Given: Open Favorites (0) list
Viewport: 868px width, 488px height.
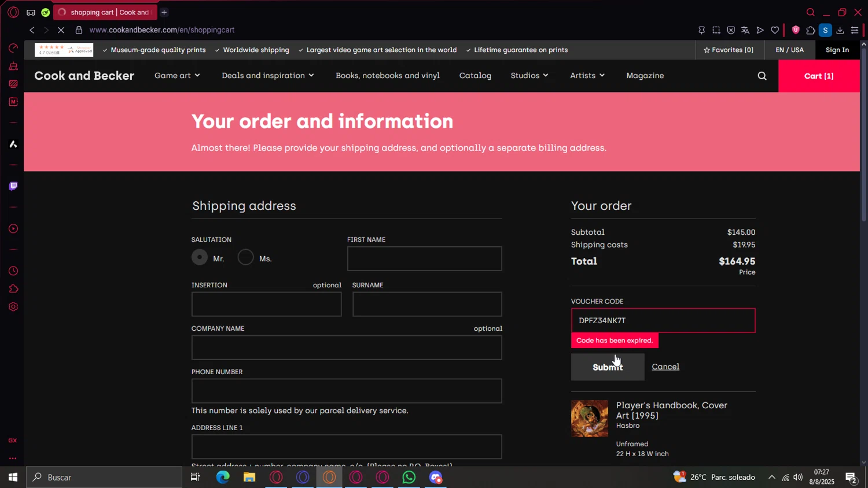Looking at the screenshot, I should (729, 50).
